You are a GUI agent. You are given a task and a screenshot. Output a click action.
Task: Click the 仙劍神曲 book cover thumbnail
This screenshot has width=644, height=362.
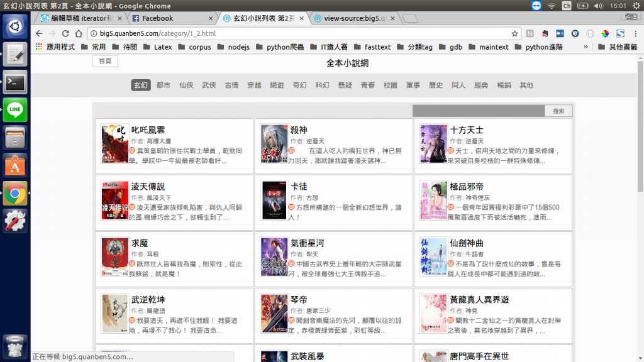click(433, 257)
